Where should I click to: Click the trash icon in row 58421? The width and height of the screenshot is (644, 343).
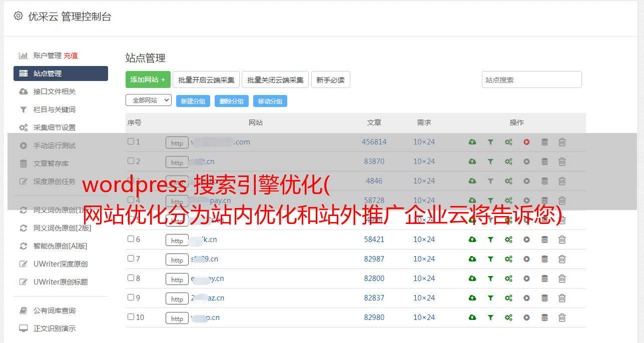[x=562, y=239]
